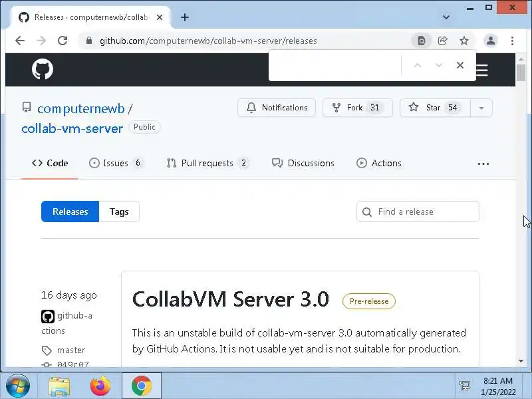Click the github-actions author link

coord(67,323)
